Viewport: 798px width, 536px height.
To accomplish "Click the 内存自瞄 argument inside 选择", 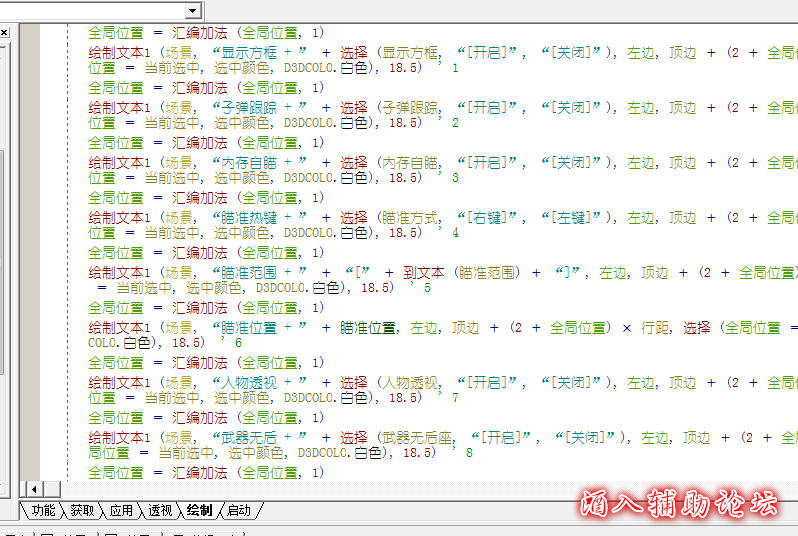I will [410, 162].
